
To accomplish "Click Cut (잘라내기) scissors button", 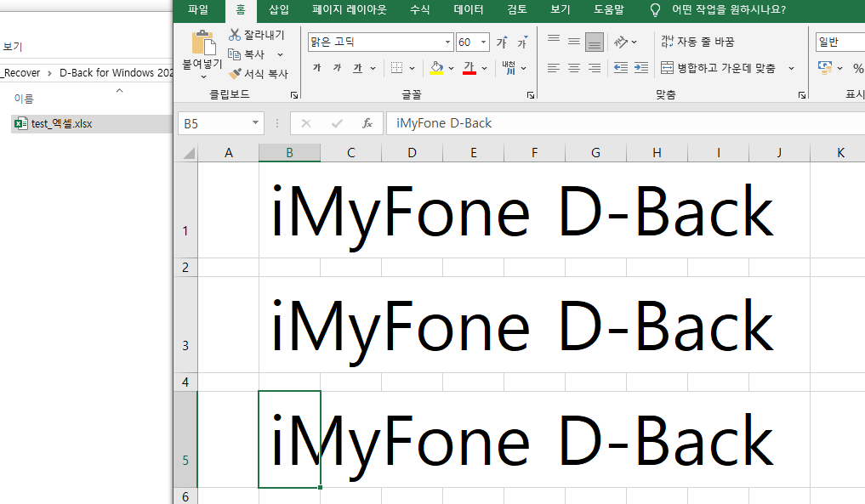I will [x=257, y=35].
